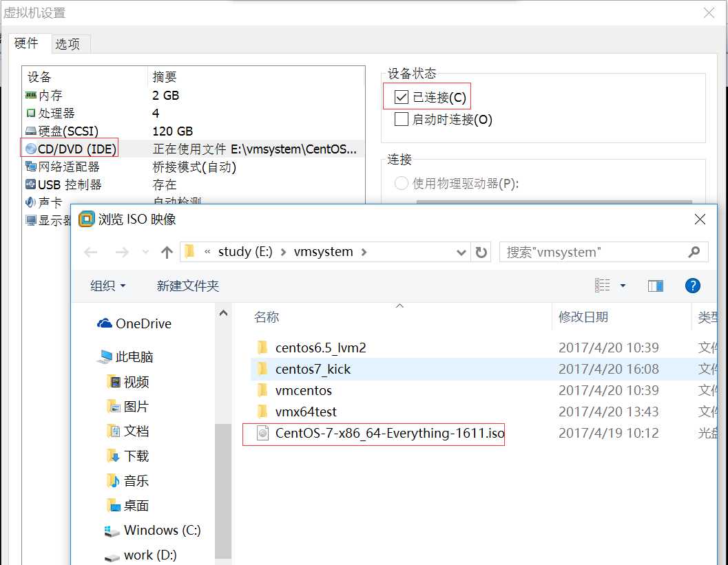The height and width of the screenshot is (565, 728).
Task: Open the 桌面 desktop folder
Action: coord(128,505)
